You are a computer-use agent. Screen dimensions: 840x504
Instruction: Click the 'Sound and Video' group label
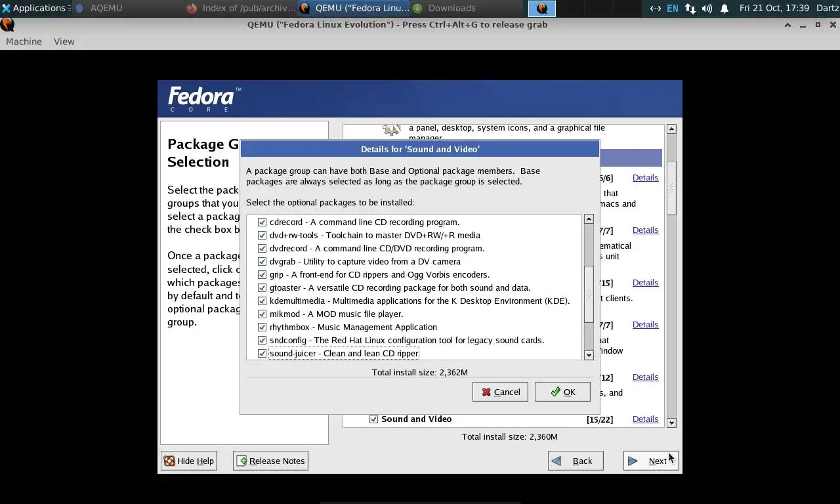pos(416,419)
